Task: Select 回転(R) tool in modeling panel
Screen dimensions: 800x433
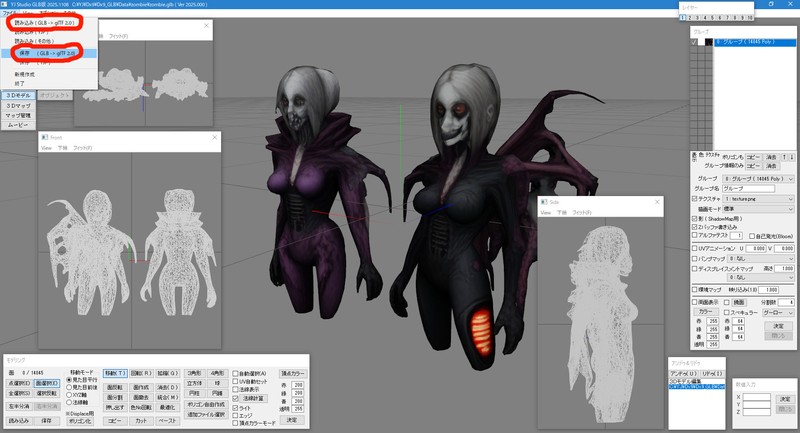Action: click(141, 373)
